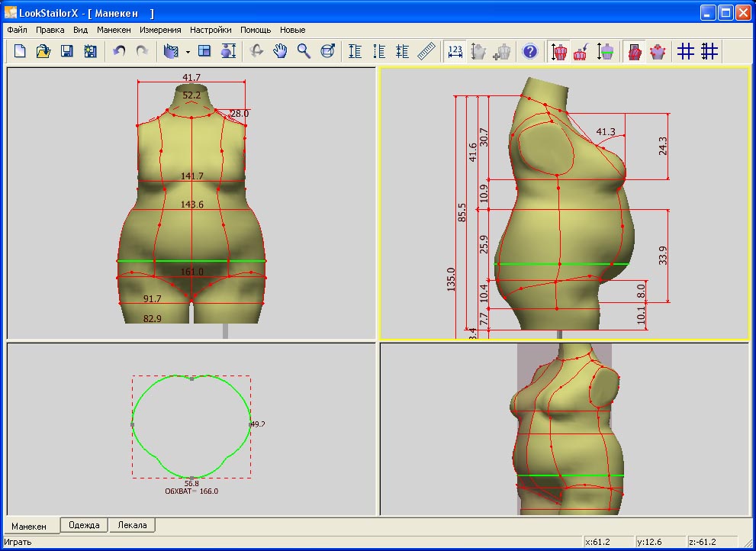
Task: Click the mannequin with red control points icon
Action: (x=658, y=50)
